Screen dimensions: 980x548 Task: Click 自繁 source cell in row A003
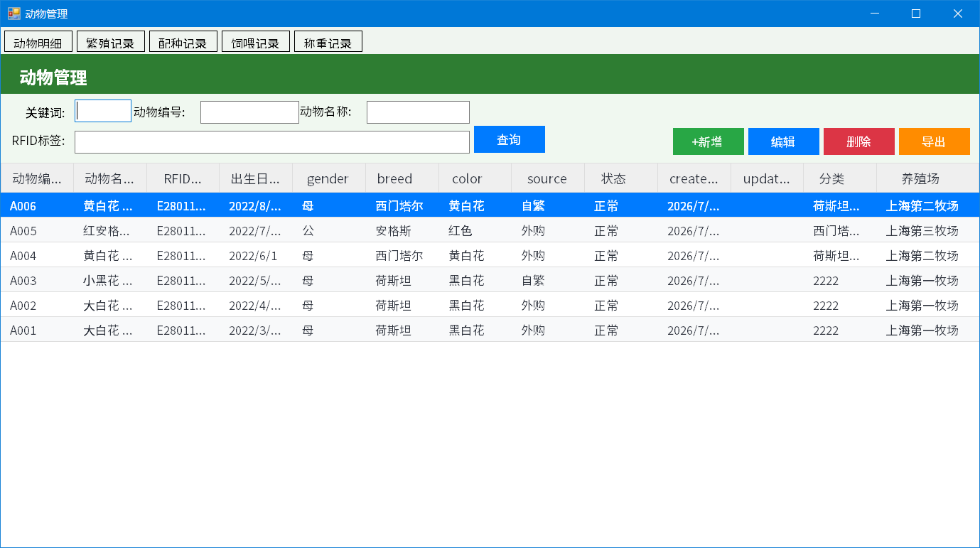(548, 280)
